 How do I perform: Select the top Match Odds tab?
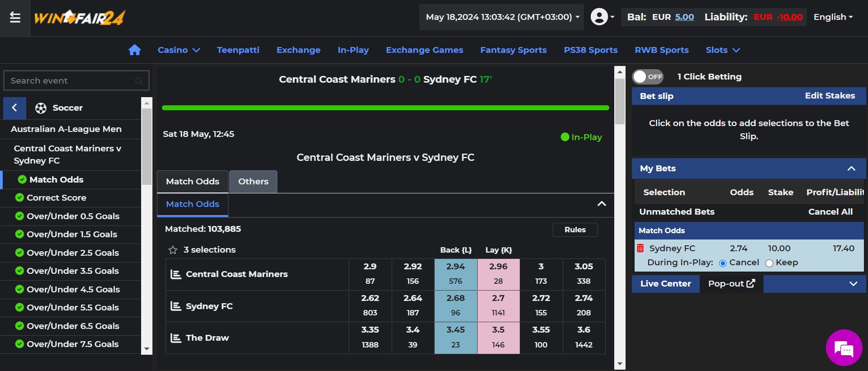(193, 182)
